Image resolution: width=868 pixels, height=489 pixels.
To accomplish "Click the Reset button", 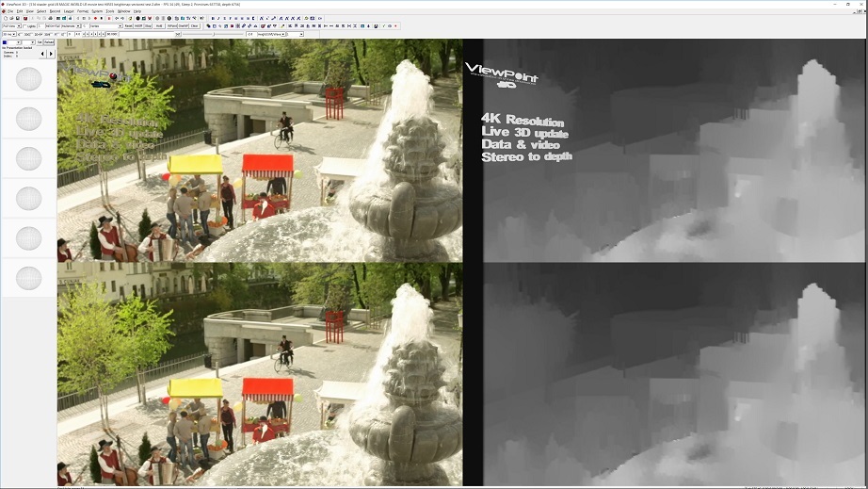I will coord(128,26).
